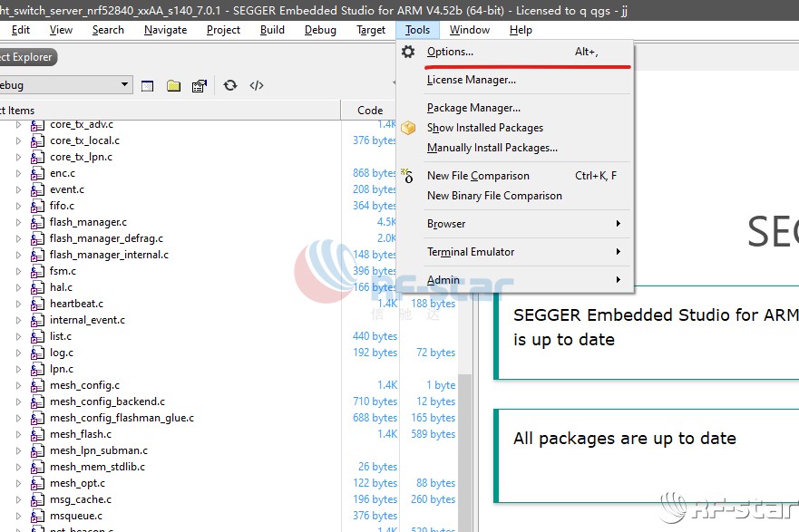Click the code view icon in the explorer toolbar
The height and width of the screenshot is (532, 799).
coord(257,85)
